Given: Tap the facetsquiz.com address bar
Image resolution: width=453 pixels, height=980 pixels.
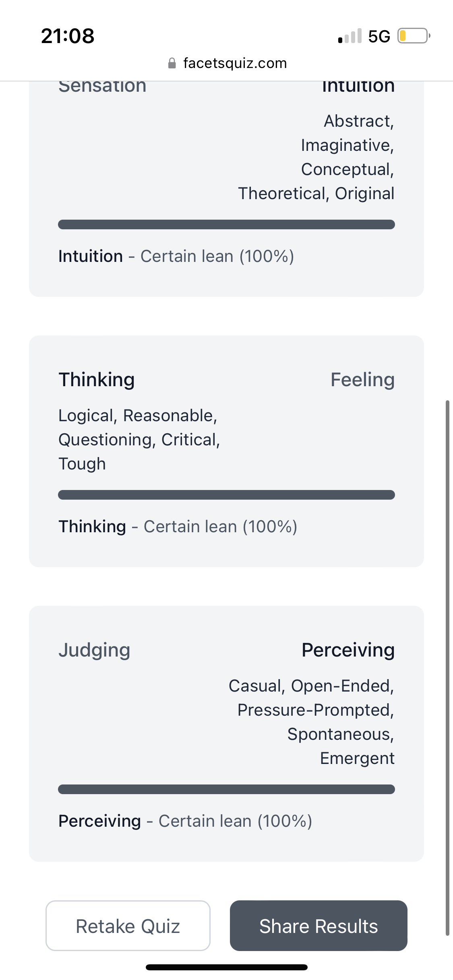Looking at the screenshot, I should (x=235, y=63).
